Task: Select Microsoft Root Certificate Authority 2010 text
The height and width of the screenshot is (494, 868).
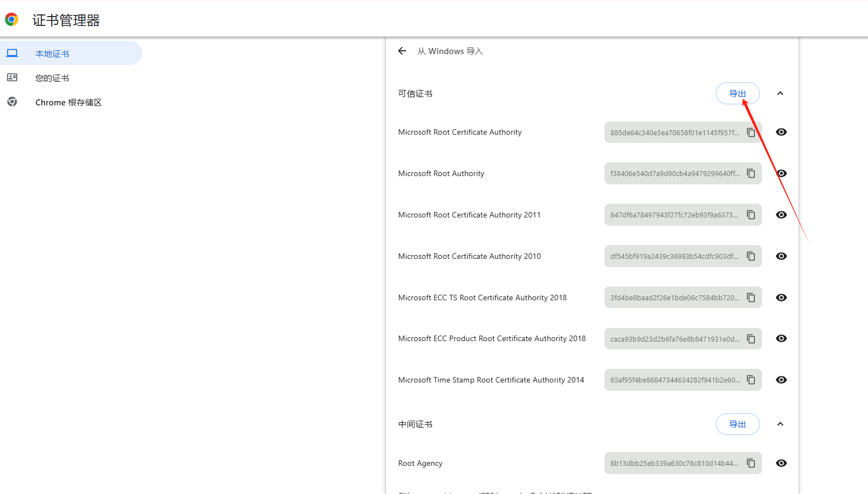Action: coord(469,256)
